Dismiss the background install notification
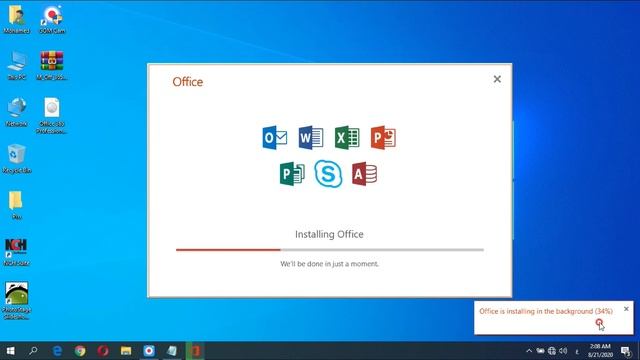This screenshot has height=360, width=640. [626, 309]
